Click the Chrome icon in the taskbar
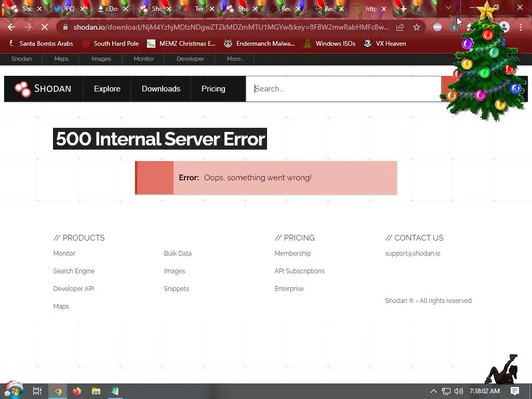Viewport: 532px width, 399px height. tap(58, 392)
